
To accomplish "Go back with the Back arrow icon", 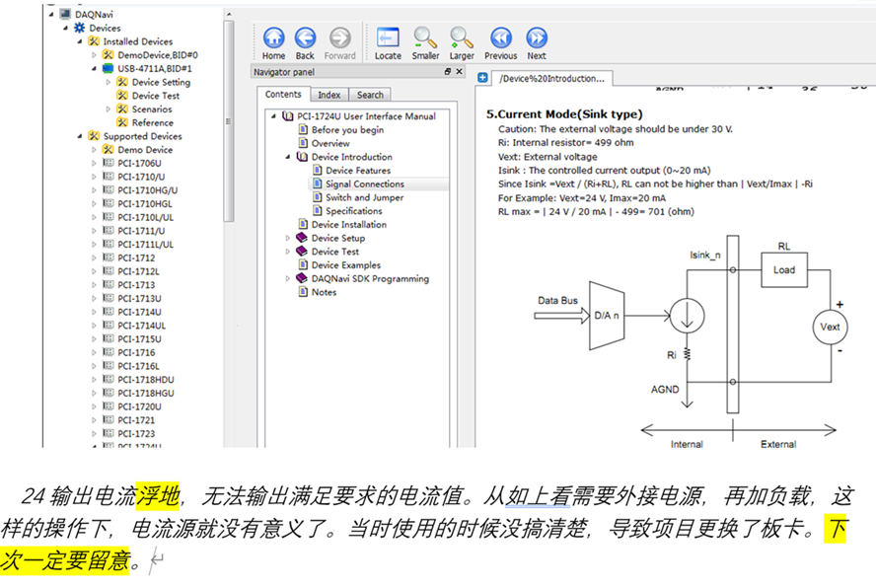I will (x=306, y=38).
